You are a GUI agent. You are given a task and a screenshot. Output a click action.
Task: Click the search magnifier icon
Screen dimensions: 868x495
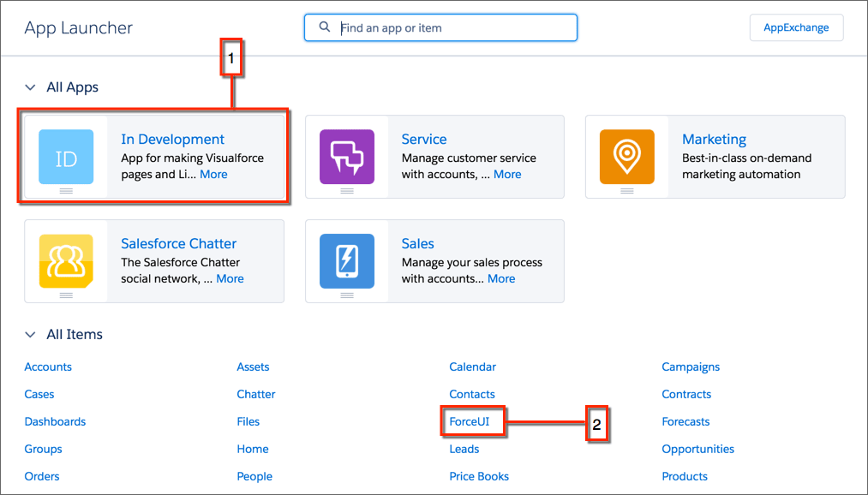coord(325,27)
